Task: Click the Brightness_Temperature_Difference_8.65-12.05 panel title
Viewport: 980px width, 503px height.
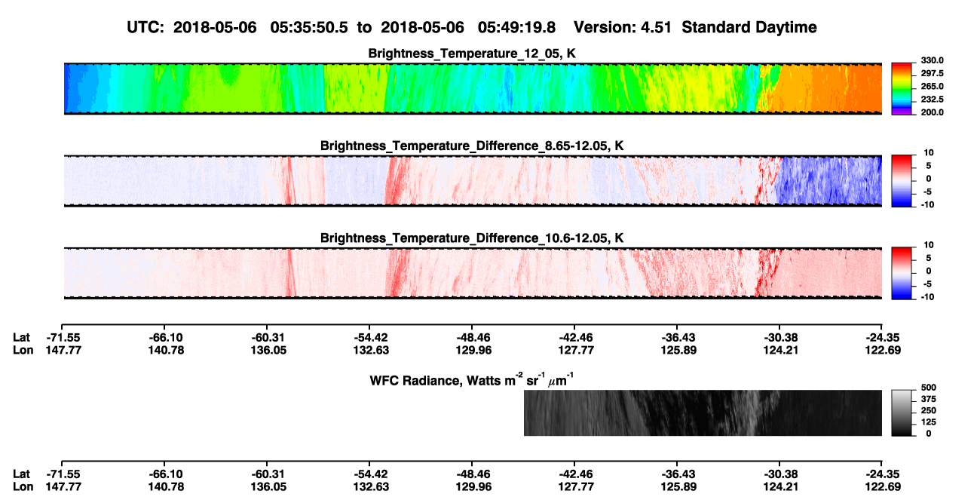Action: click(x=472, y=146)
